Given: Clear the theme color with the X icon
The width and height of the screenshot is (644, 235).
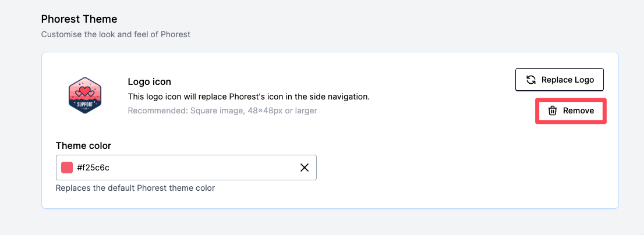Looking at the screenshot, I should 305,168.
